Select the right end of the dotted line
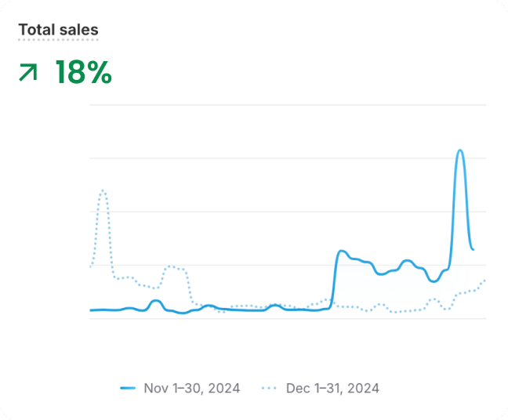 coord(485,280)
